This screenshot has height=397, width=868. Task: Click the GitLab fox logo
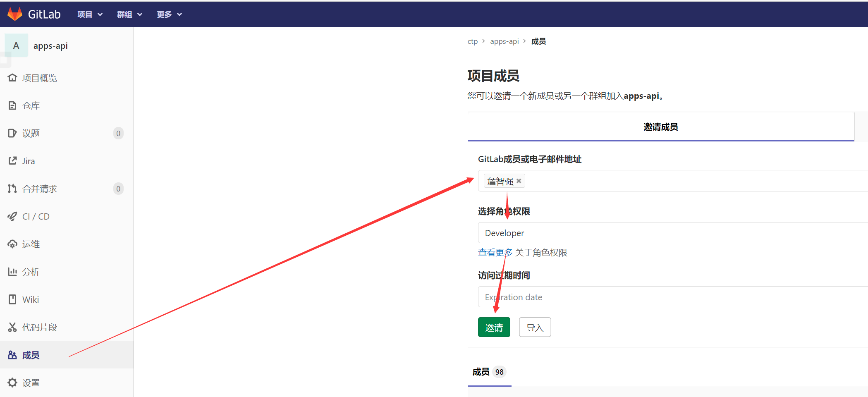coord(15,14)
